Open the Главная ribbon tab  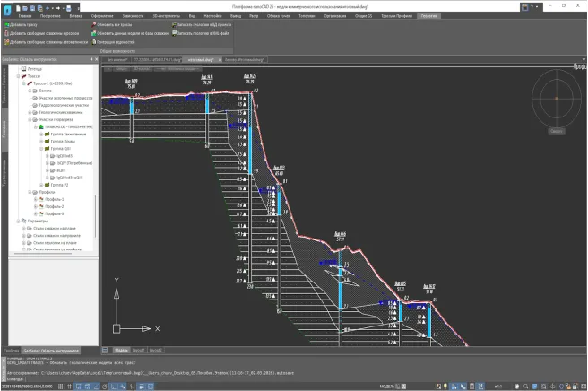(24, 16)
